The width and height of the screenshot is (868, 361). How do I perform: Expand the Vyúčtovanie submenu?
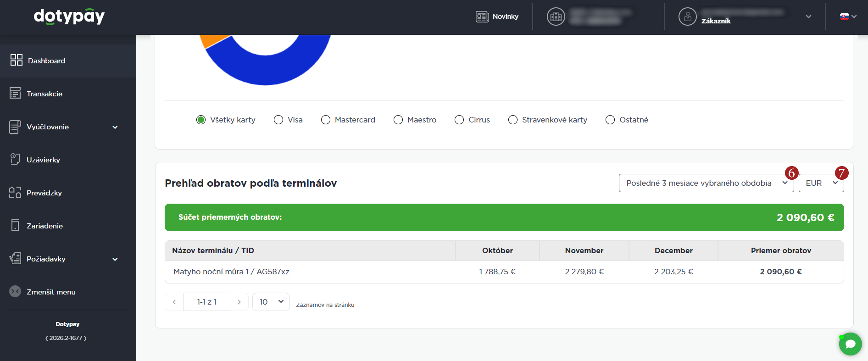click(115, 127)
